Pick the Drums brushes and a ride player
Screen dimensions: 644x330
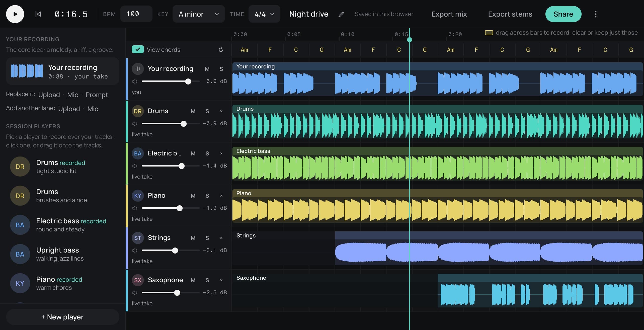pos(63,196)
